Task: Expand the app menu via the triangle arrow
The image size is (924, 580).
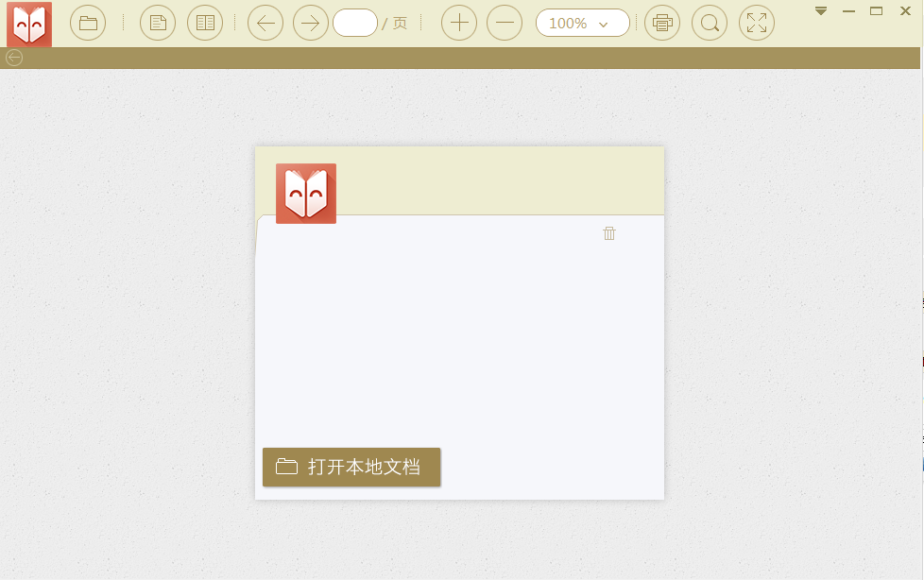Action: (x=819, y=11)
